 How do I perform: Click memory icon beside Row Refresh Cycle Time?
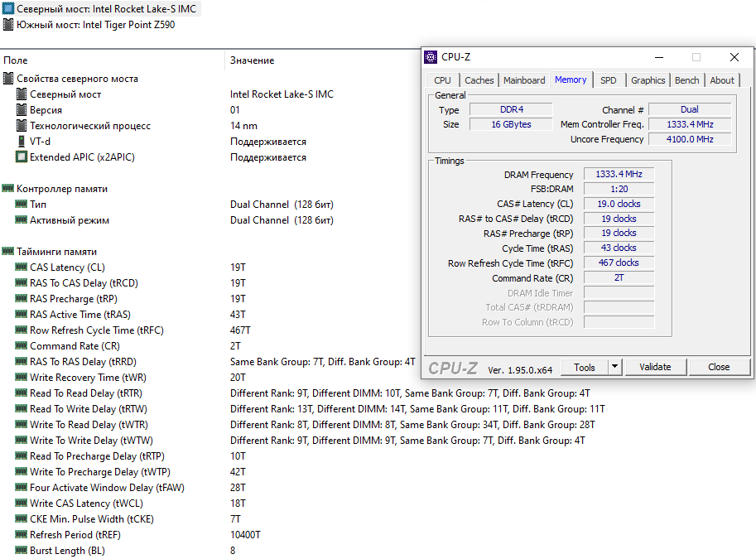pyautogui.click(x=22, y=330)
